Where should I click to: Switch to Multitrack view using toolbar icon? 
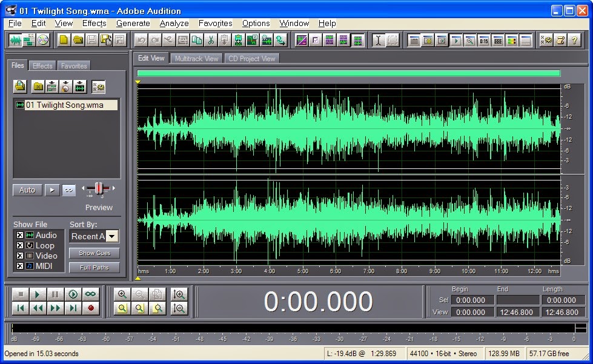coord(29,40)
